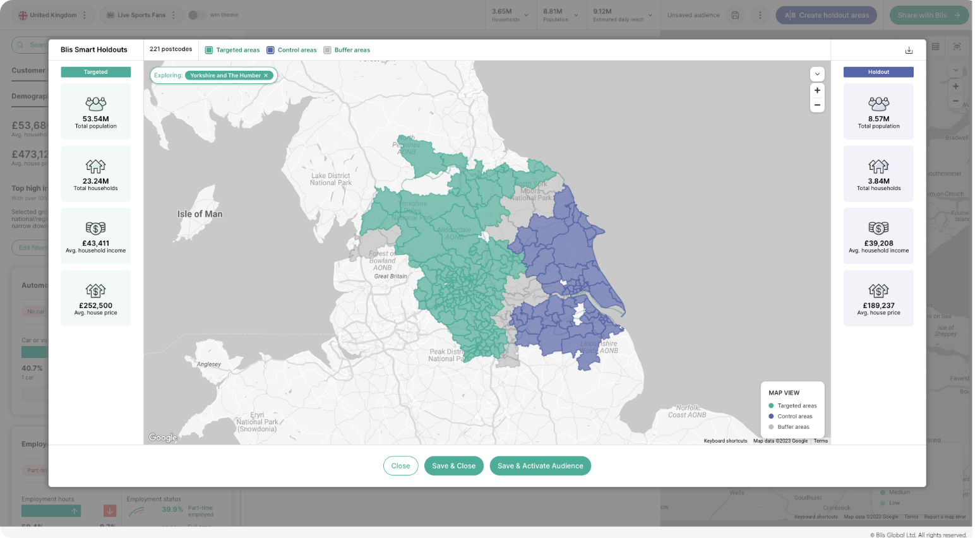Open the unsaved audience three-dot menu

pyautogui.click(x=760, y=15)
